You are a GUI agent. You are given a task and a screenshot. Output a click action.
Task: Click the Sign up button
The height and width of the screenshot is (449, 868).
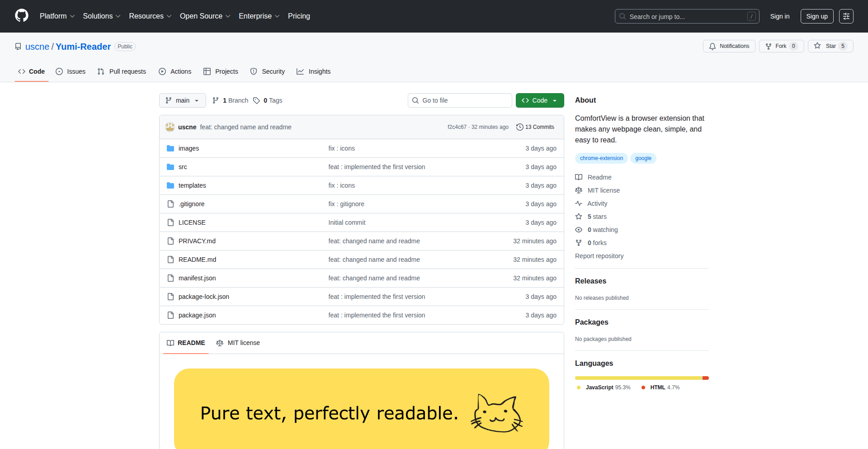(817, 16)
